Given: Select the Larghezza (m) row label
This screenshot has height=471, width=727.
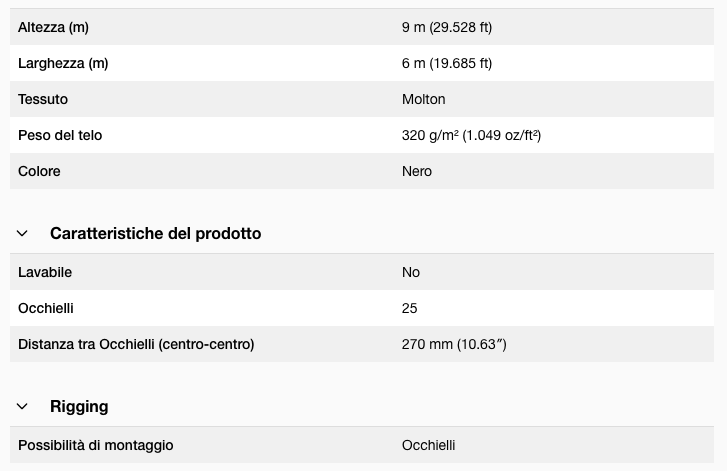Looking at the screenshot, I should (63, 63).
